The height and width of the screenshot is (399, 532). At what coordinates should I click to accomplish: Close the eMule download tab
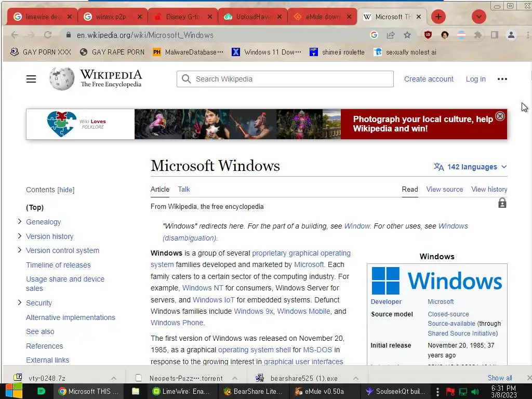click(x=349, y=17)
